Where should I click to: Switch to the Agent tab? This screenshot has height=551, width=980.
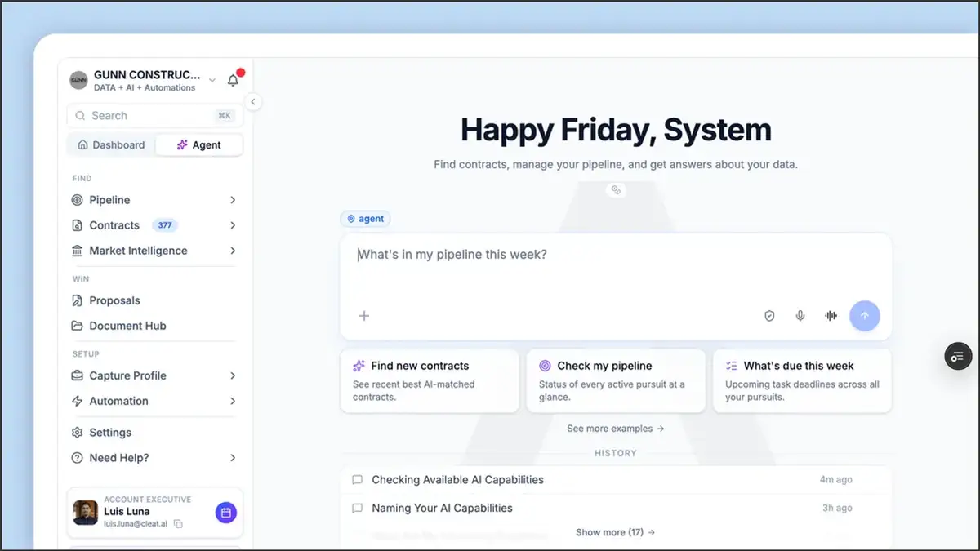(199, 144)
